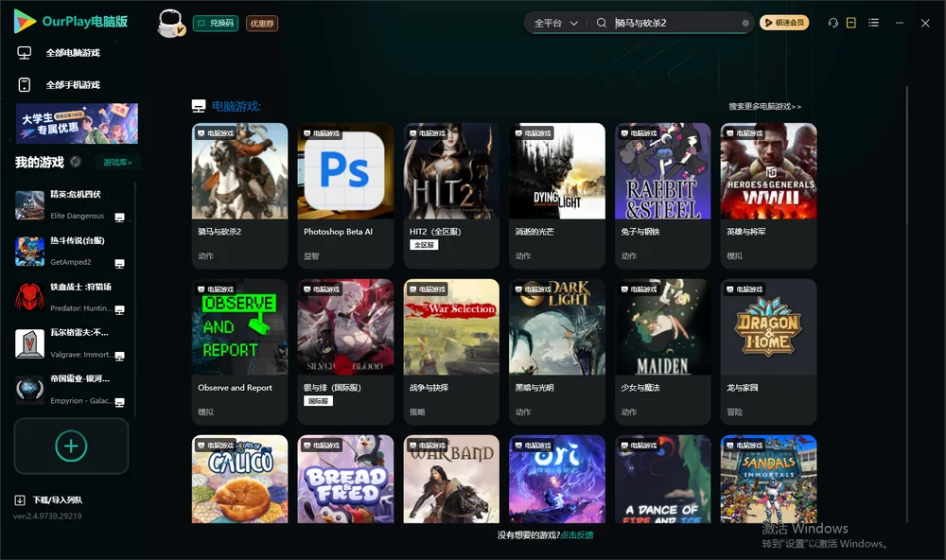The height and width of the screenshot is (560, 946).
Task: Clear the search box text
Action: click(745, 23)
